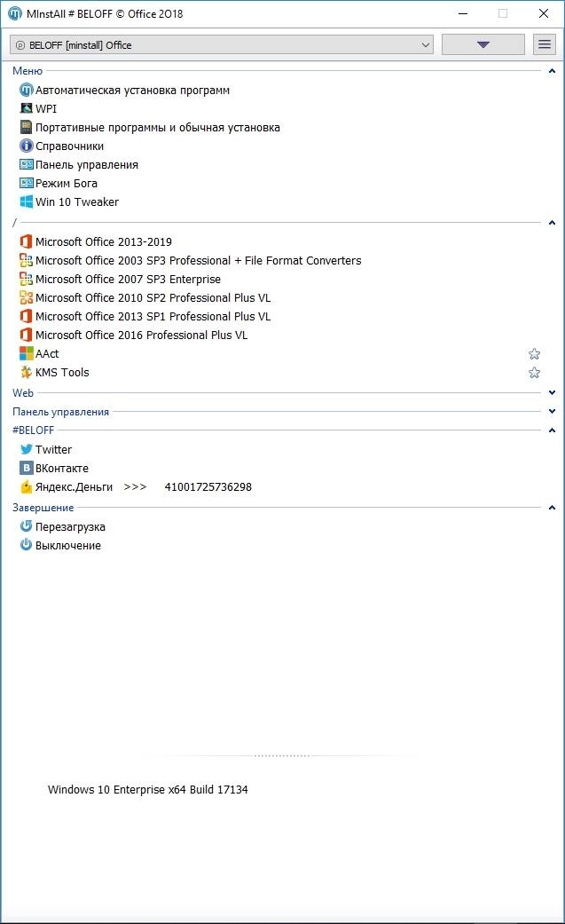565x924 pixels.
Task: Click the Office 2007 SP3 Enterprise icon
Action: coord(26,279)
